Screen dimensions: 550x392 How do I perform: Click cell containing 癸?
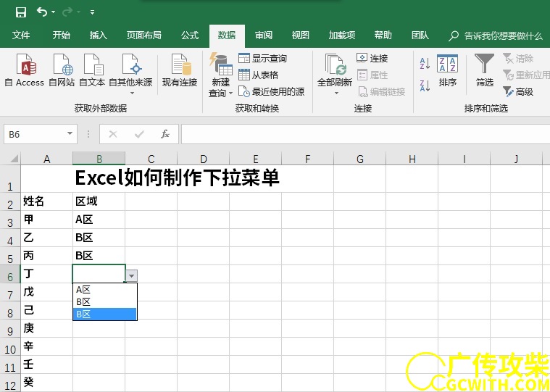(46, 383)
